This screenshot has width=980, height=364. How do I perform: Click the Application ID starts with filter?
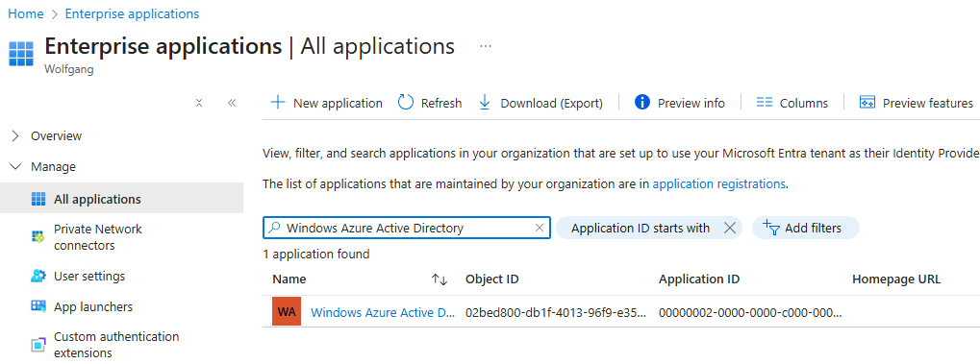point(641,228)
